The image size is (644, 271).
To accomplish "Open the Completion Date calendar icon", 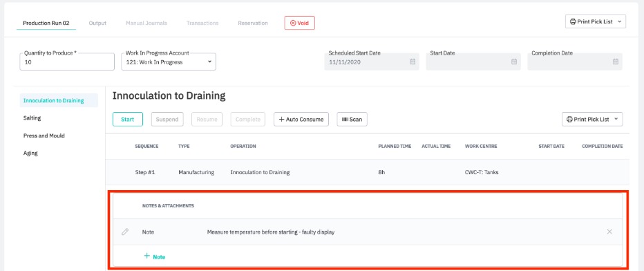I will pos(615,62).
